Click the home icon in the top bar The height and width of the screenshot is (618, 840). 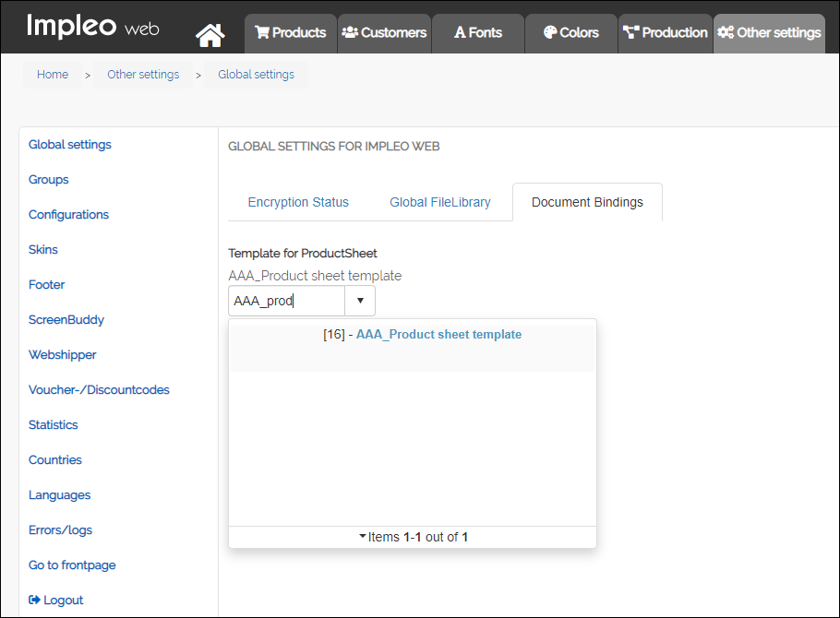(210, 35)
